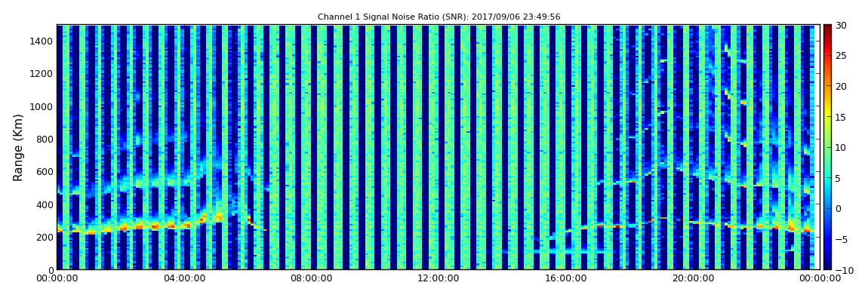Click the colorbar label −10
The image size is (868, 307).
click(x=843, y=270)
